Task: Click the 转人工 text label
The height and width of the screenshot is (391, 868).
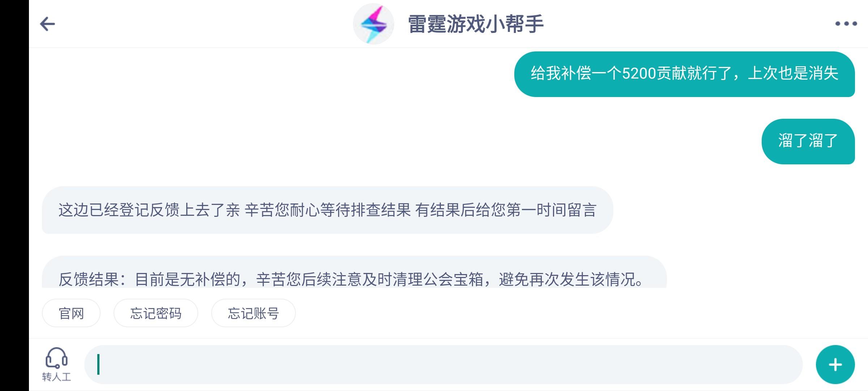Action: coord(56,377)
